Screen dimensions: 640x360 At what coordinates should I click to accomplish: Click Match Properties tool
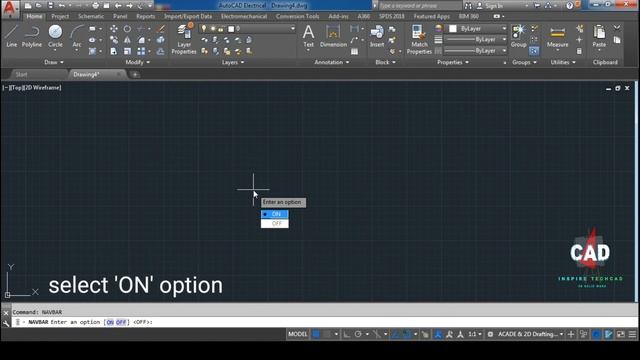[x=419, y=39]
